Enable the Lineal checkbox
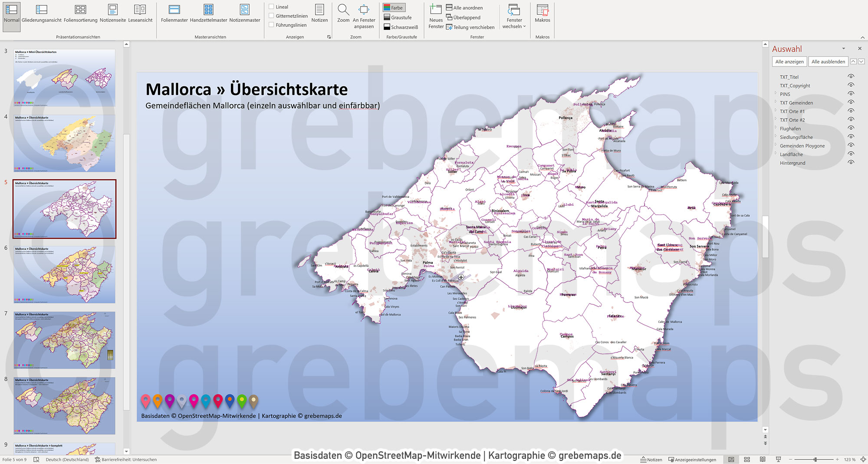 click(272, 7)
